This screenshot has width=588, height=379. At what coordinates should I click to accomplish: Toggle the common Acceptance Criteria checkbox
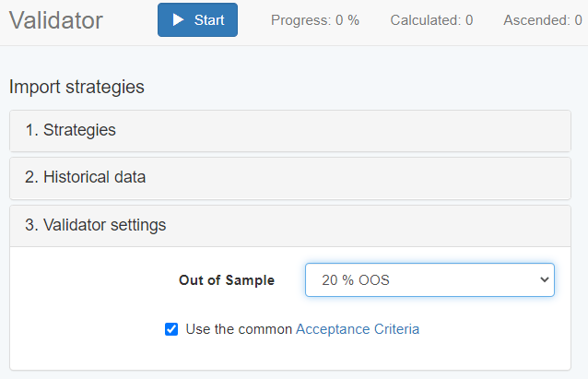(171, 329)
